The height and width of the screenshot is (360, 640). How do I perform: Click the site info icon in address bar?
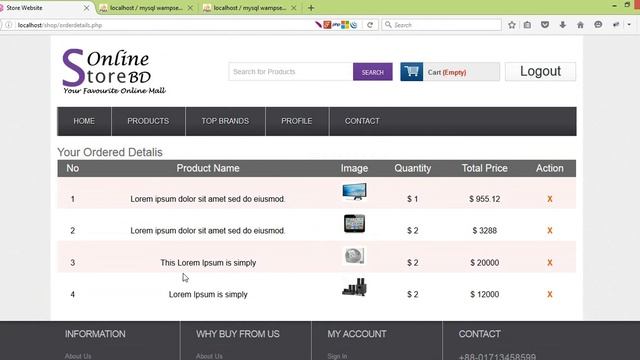click(x=9, y=25)
